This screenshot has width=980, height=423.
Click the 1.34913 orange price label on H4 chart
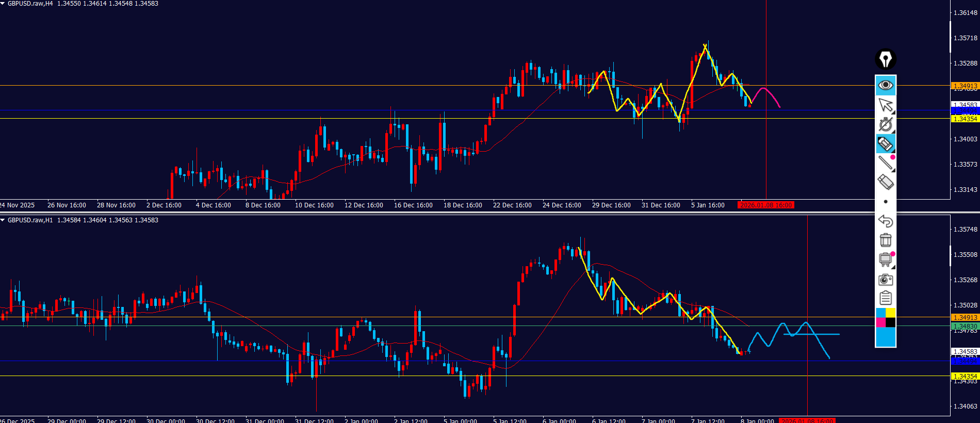coord(965,86)
